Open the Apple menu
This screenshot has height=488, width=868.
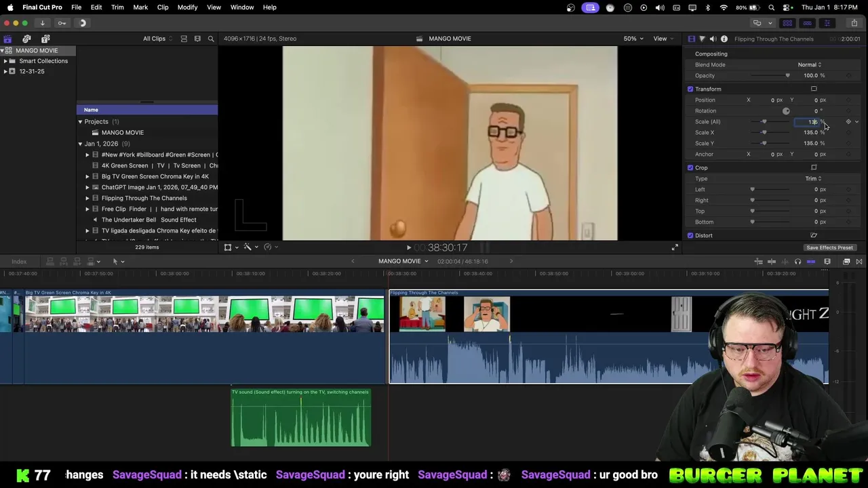tap(9, 7)
